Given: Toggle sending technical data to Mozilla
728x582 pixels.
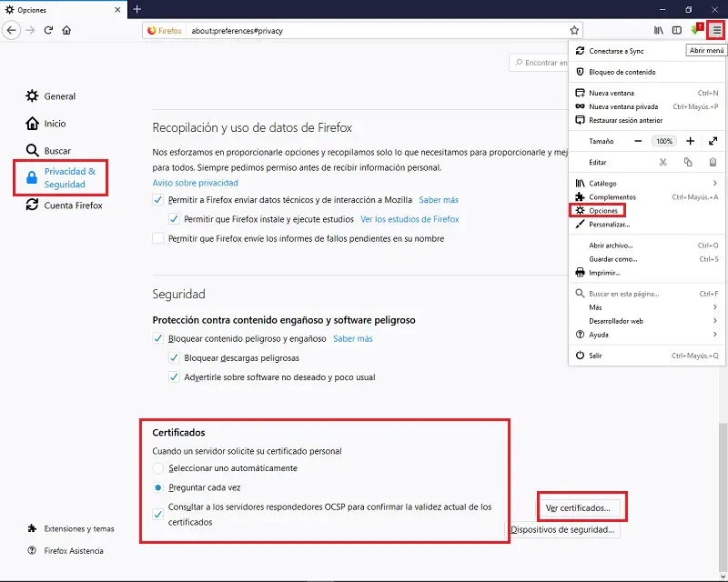Looking at the screenshot, I should [157, 200].
